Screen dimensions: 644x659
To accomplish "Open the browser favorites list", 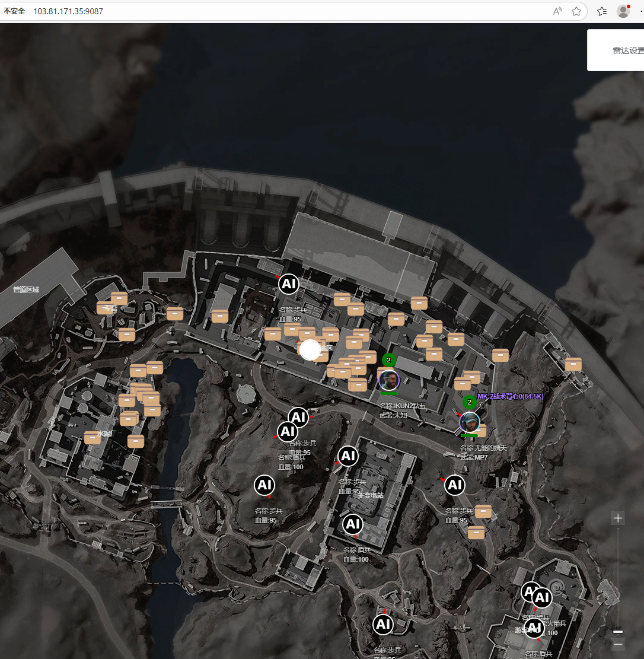I will pos(602,11).
